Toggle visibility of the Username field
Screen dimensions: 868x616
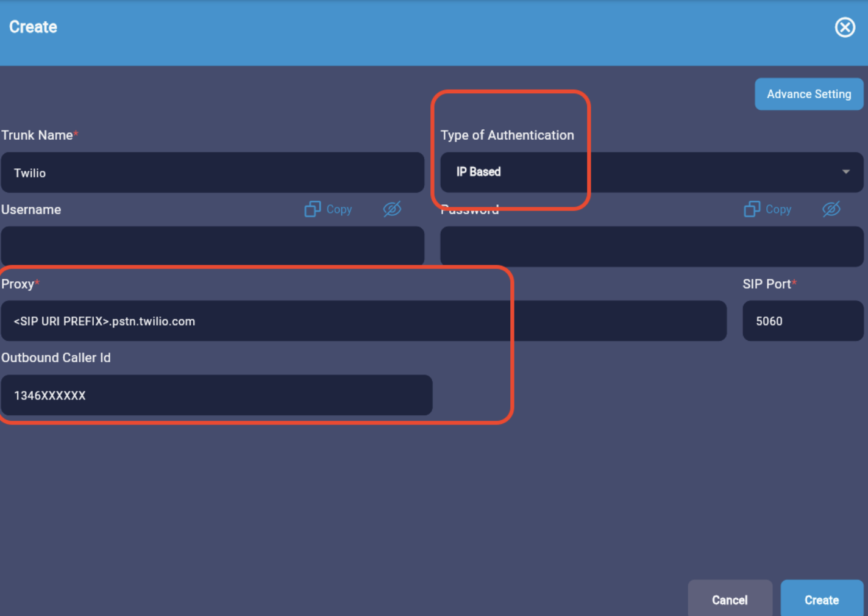click(x=392, y=209)
